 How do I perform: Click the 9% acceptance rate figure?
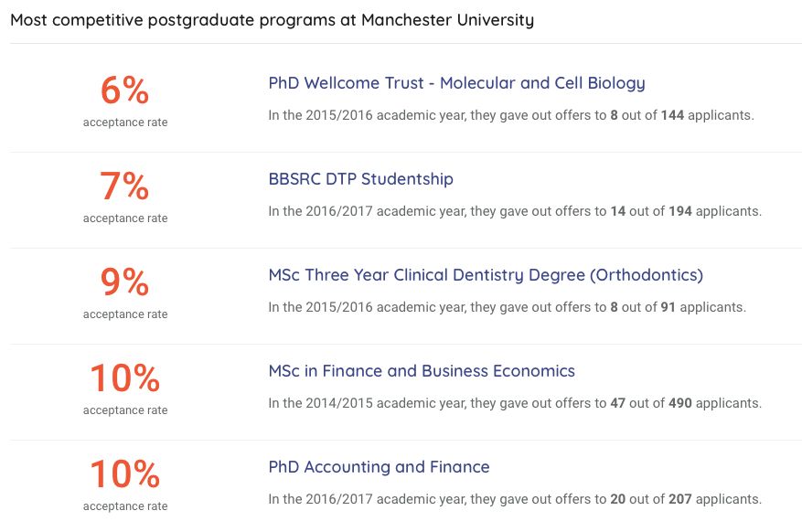pos(125,283)
